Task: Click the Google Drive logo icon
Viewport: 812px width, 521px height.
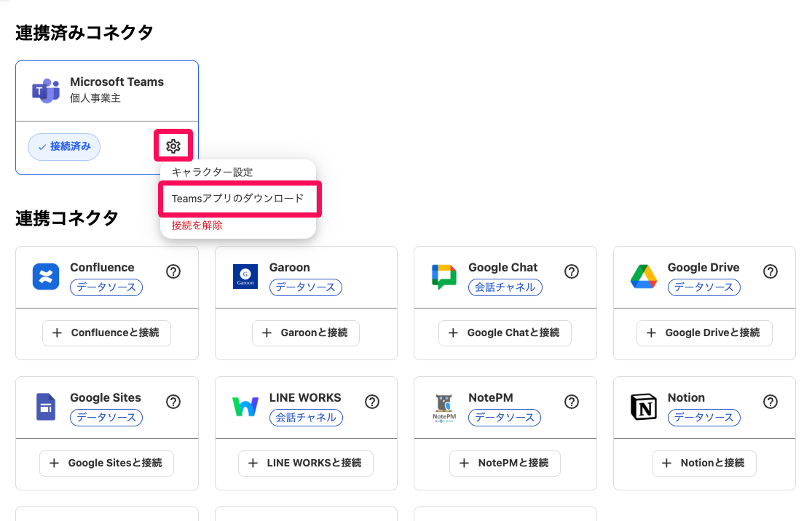Action: point(644,276)
